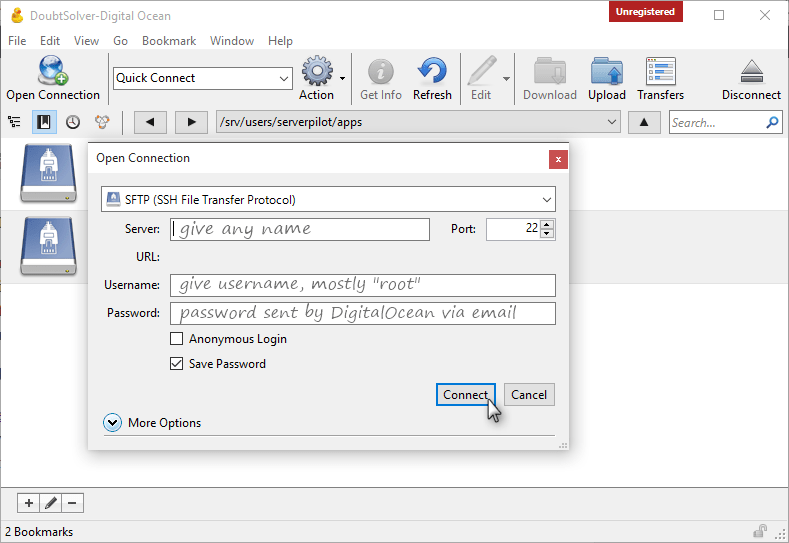The image size is (789, 543).
Task: Edit selected bookmark with pencil button
Action: [50, 503]
